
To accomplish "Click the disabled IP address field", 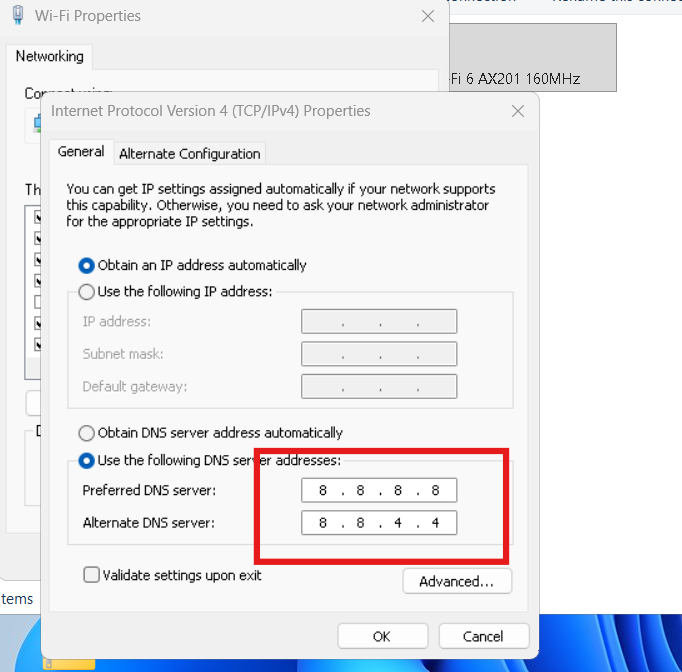I will click(x=379, y=321).
